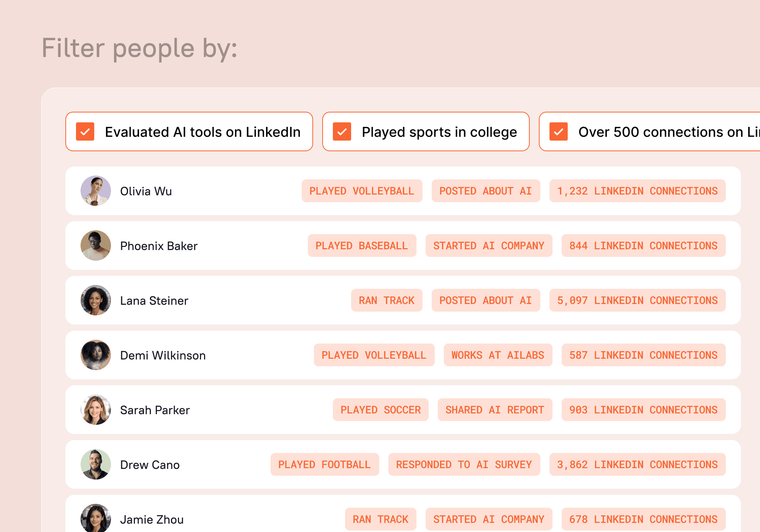
Task: Click the 678 LinkedIn Connections tag
Action: (643, 519)
